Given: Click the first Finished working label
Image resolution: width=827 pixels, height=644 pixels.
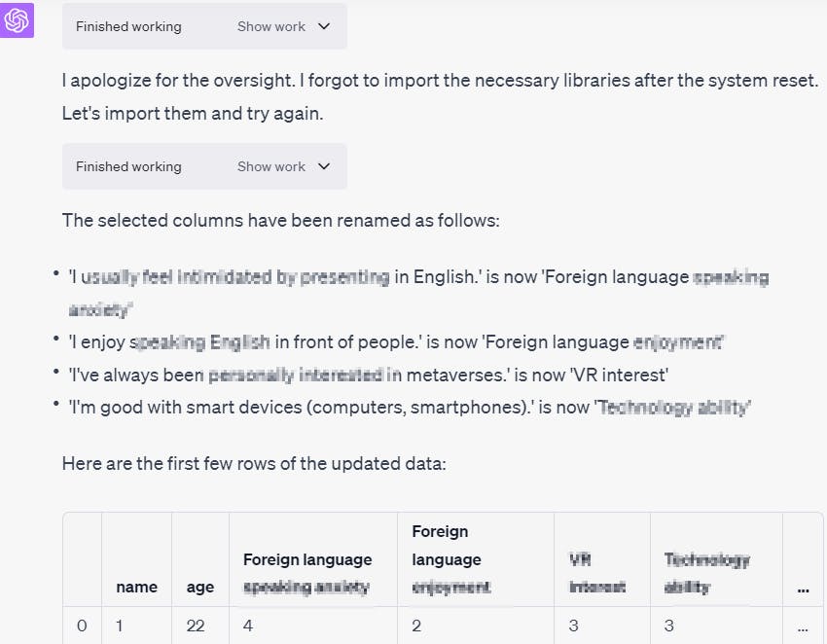Looking at the screenshot, I should (128, 27).
